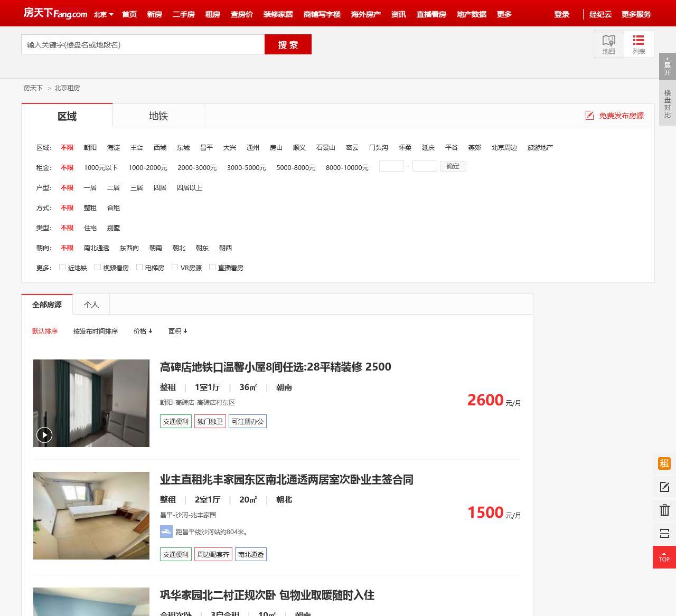Screen dimensions: 676x616
Task: Click maximum rent input box
Action: click(425, 166)
